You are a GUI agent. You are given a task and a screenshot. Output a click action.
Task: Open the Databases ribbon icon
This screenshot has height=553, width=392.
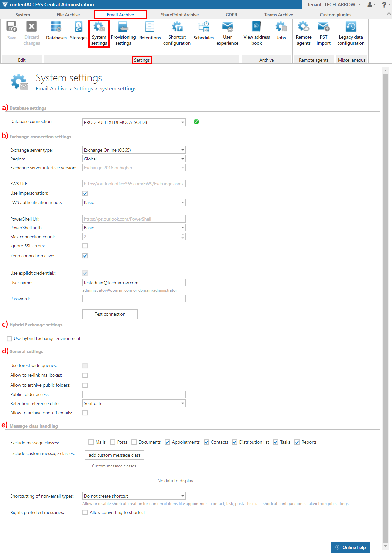[x=56, y=32]
